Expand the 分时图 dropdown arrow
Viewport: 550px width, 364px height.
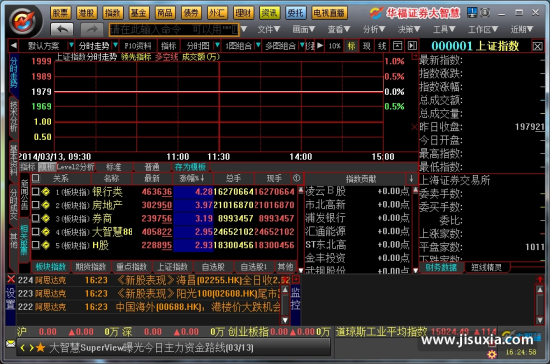[x=217, y=46]
